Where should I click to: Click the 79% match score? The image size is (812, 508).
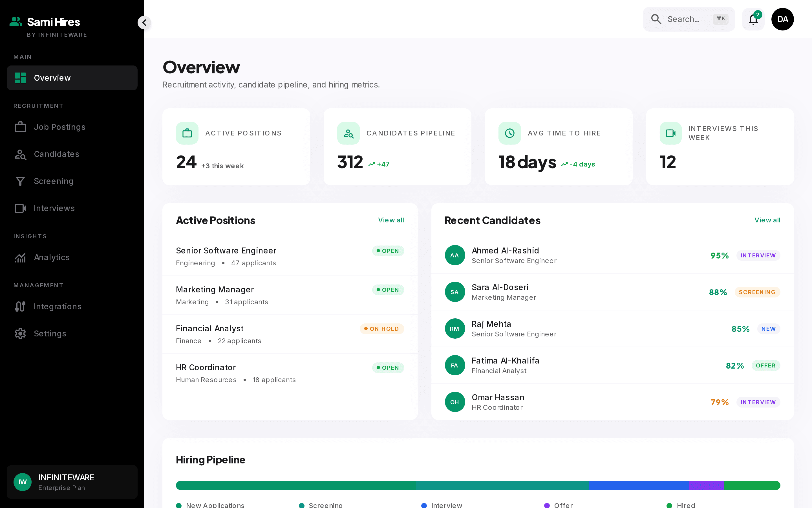[x=720, y=402]
